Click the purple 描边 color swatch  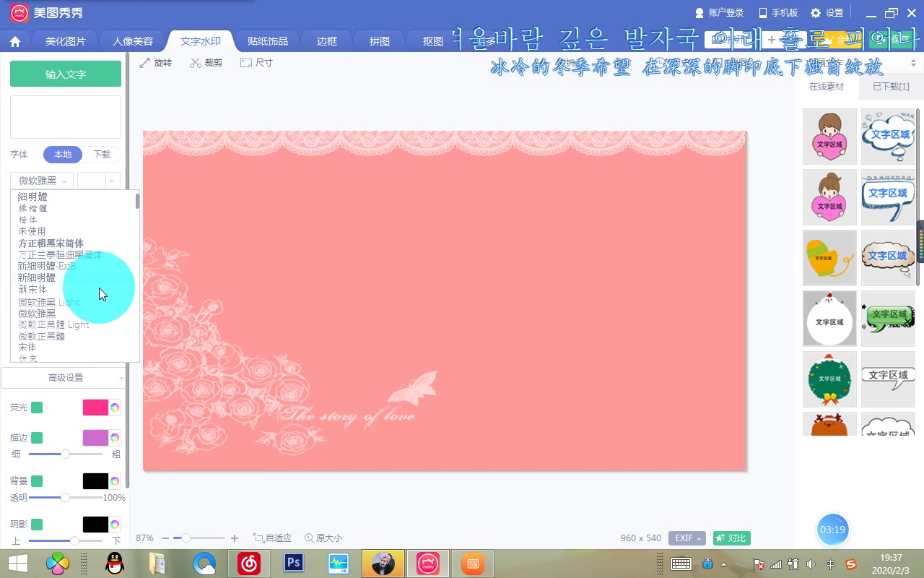click(95, 438)
